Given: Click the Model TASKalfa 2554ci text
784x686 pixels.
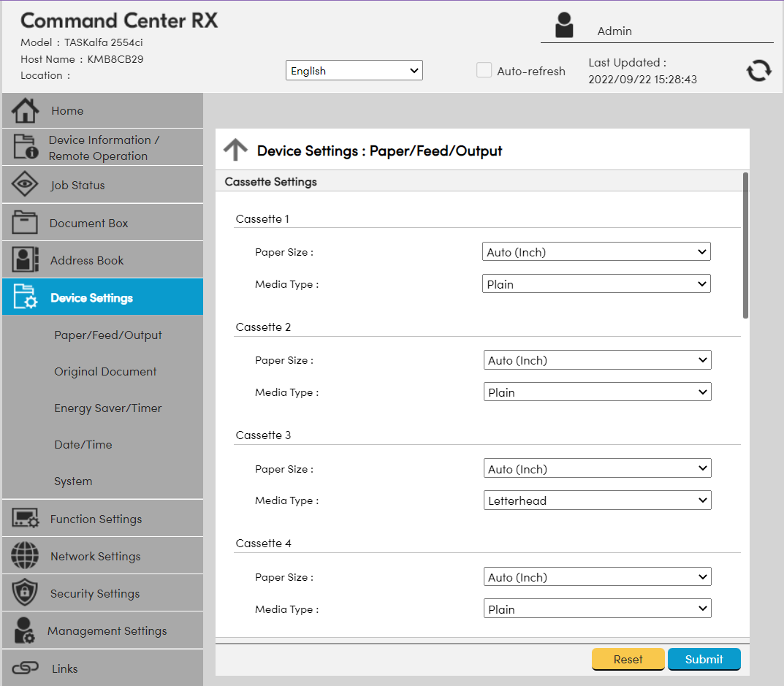Looking at the screenshot, I should [x=82, y=42].
